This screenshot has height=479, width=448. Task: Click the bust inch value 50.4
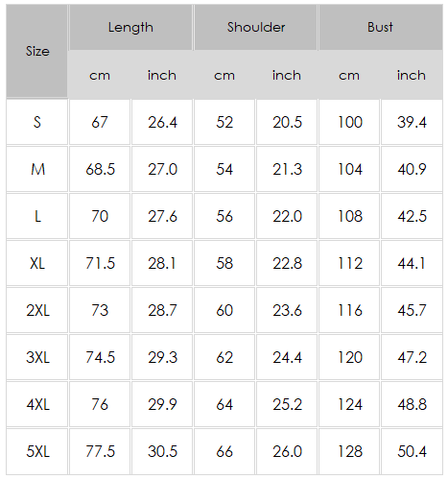[x=412, y=451]
